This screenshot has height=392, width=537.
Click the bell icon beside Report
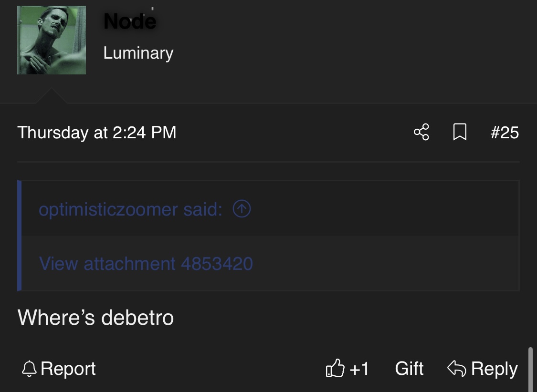(30, 369)
